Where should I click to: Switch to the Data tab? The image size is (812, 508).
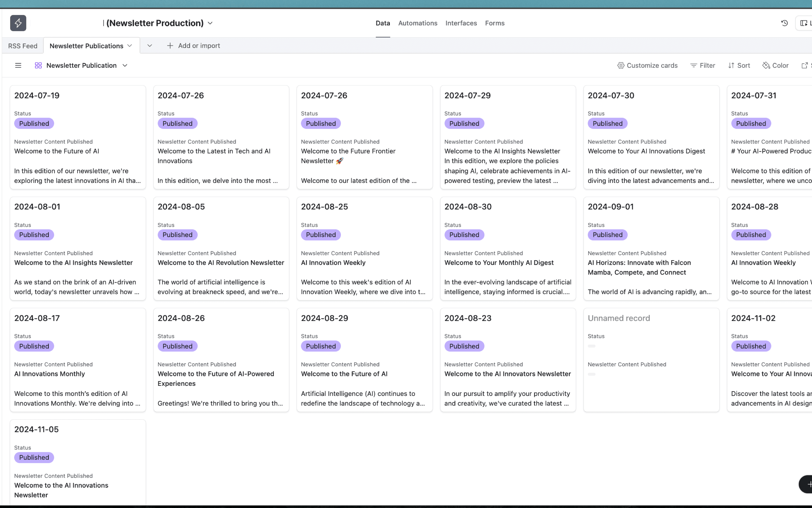(x=383, y=23)
